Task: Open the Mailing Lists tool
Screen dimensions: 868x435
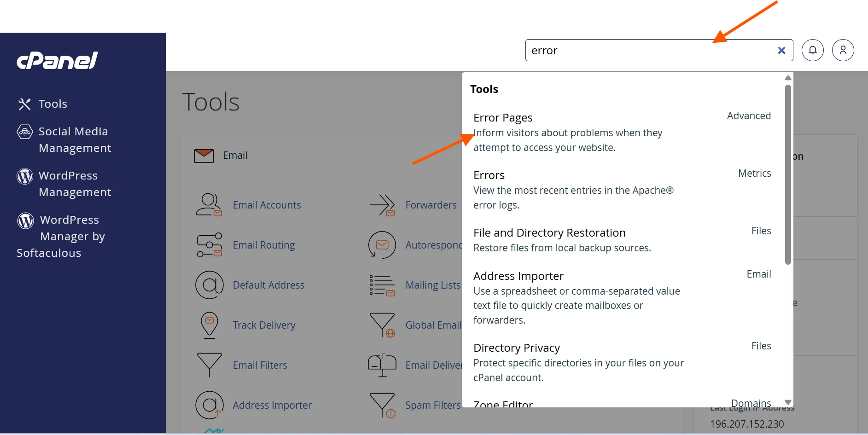Action: pos(433,285)
